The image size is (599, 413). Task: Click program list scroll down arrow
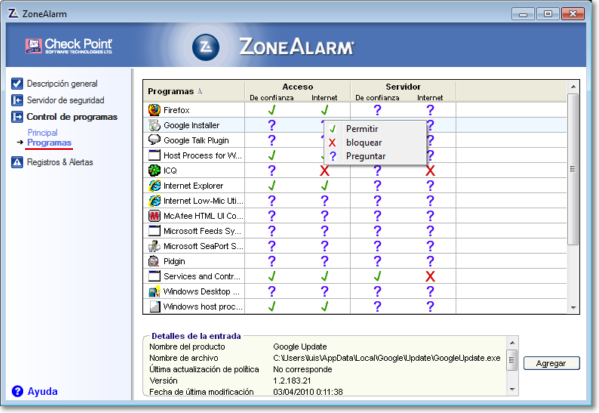pyautogui.click(x=573, y=307)
